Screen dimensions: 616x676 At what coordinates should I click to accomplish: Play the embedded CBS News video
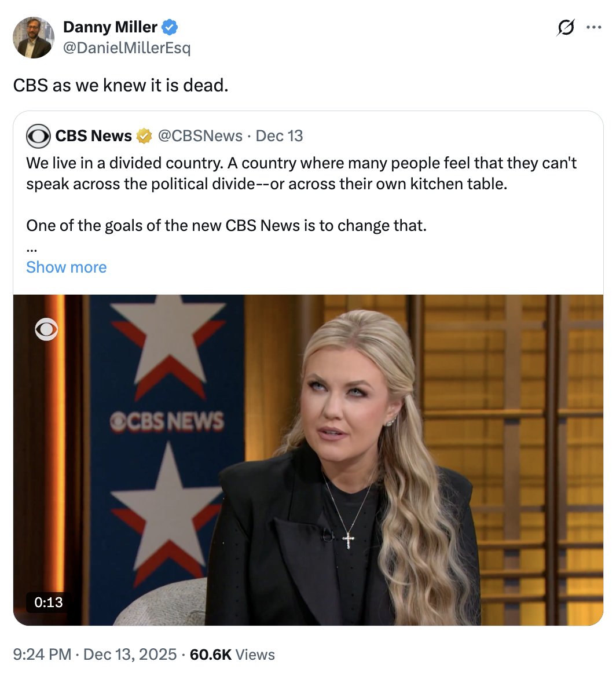pos(308,460)
